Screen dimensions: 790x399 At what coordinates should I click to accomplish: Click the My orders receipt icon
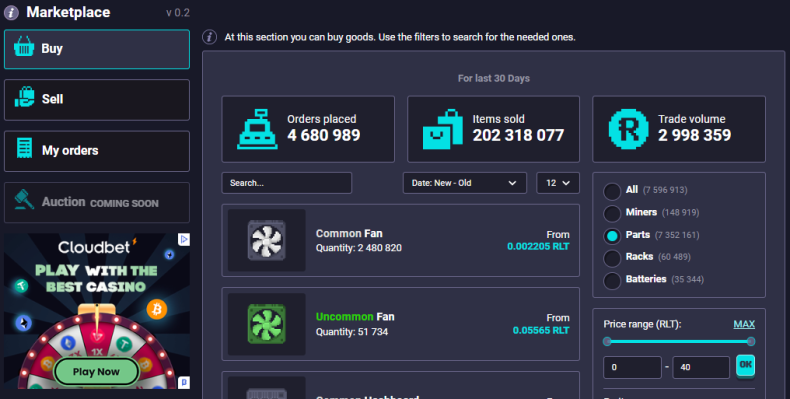[24, 148]
